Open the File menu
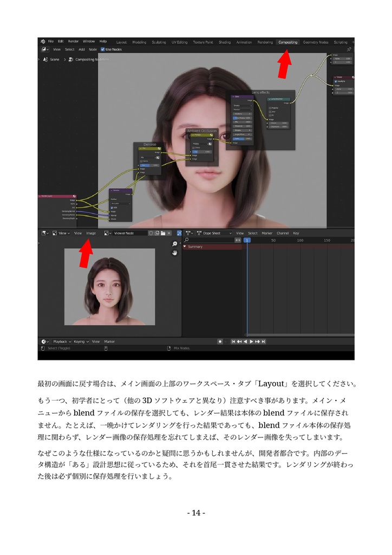The height and width of the screenshot is (555, 392). coord(51,41)
